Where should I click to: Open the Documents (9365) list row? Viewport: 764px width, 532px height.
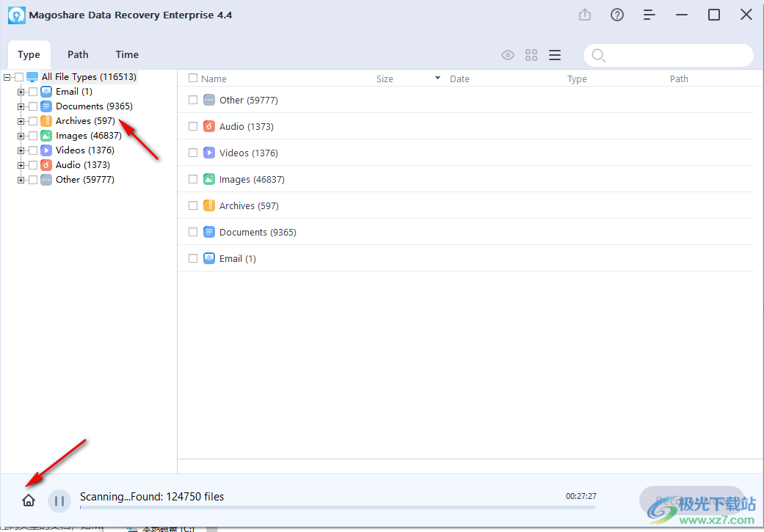(x=465, y=232)
